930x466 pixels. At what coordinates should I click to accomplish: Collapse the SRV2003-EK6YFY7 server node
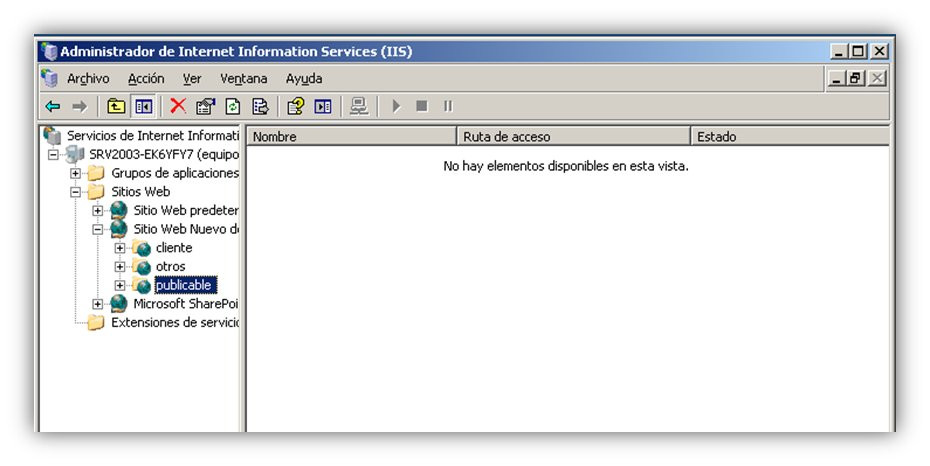(x=53, y=155)
